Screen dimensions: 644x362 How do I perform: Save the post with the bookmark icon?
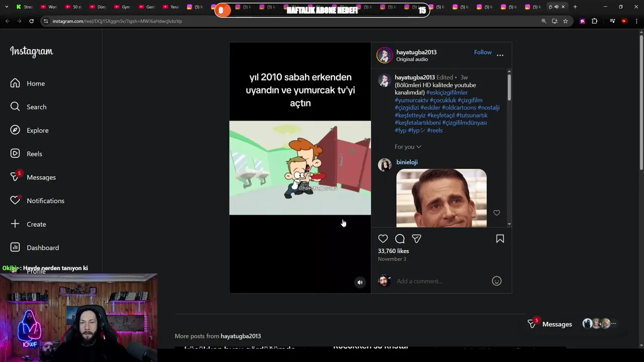(x=500, y=239)
